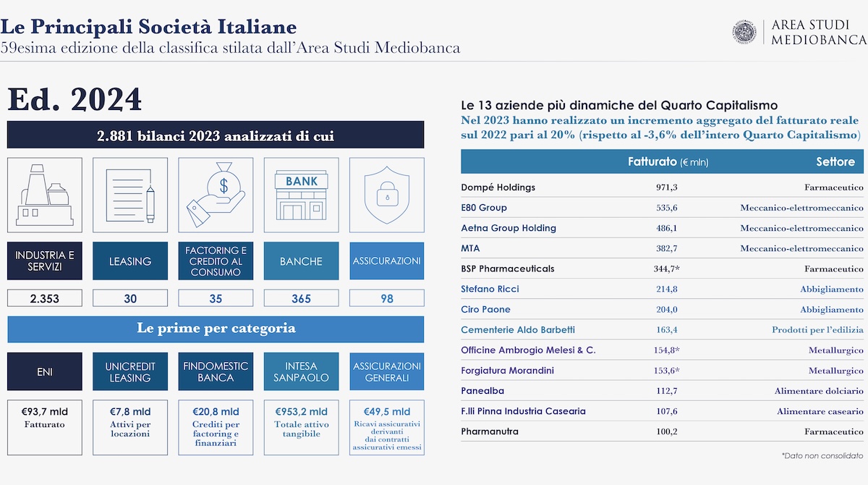This screenshot has width=868, height=485.
Task: Click the 'Pharmanutra' row name
Action: [x=490, y=431]
